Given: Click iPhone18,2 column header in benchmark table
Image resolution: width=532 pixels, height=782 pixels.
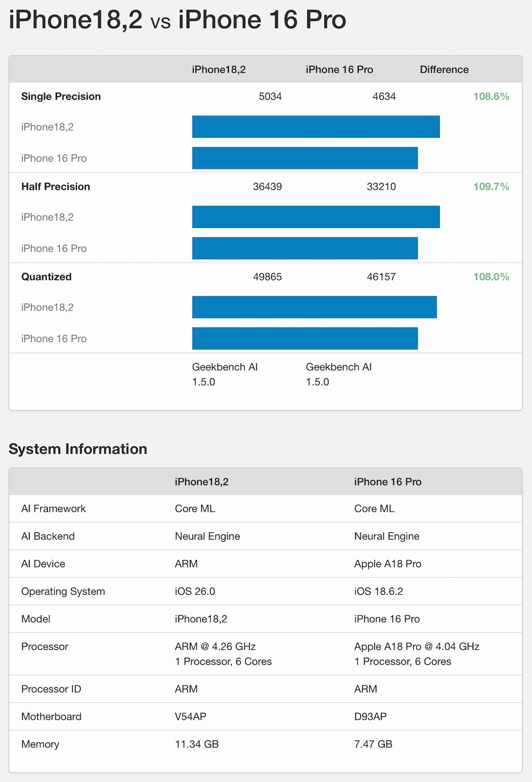Looking at the screenshot, I should 219,70.
